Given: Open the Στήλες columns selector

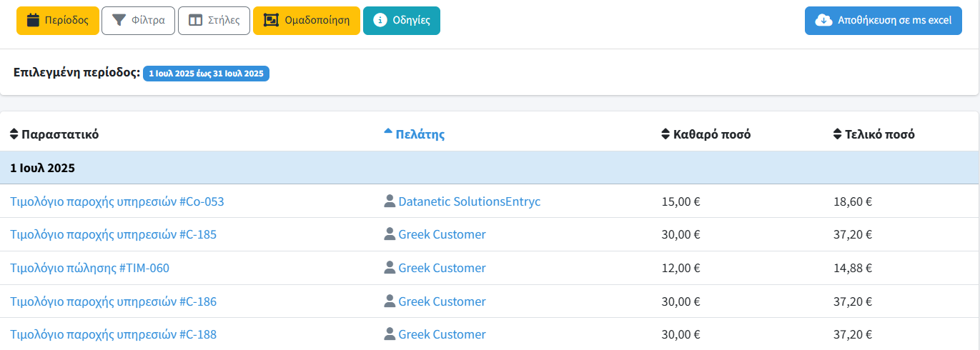Looking at the screenshot, I should 214,20.
